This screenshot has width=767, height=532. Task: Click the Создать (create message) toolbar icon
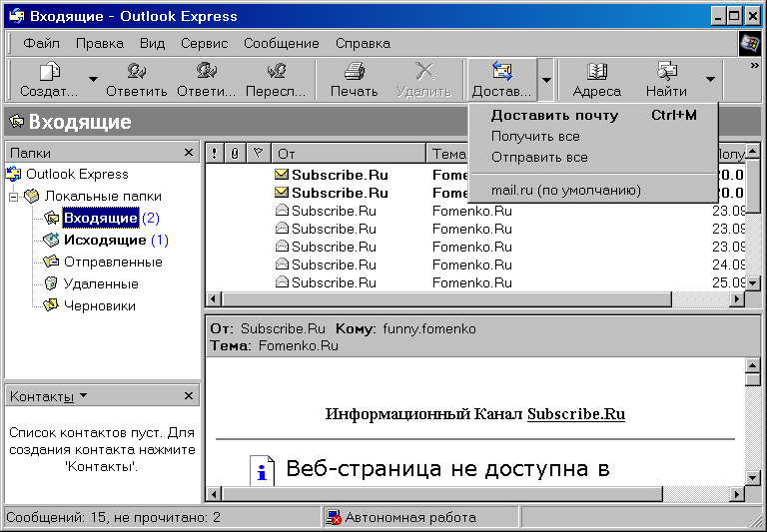(49, 72)
